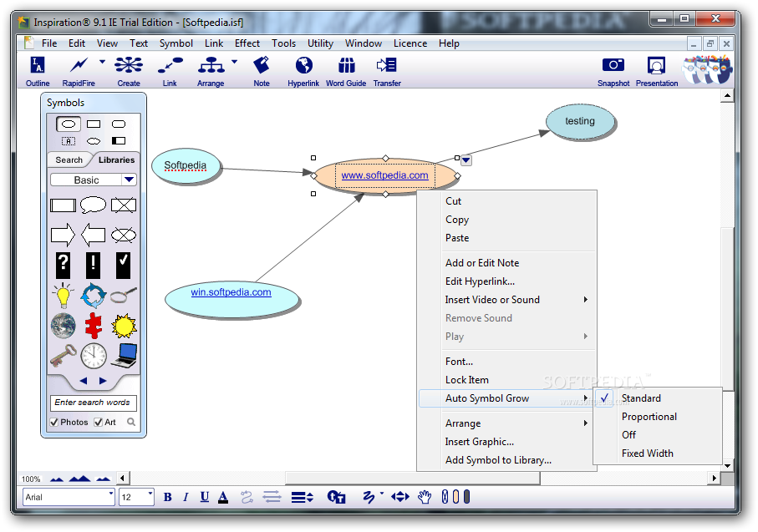Viewport: 758px width, 532px height.
Task: Insert the speech bubble symbol
Action: (93, 205)
